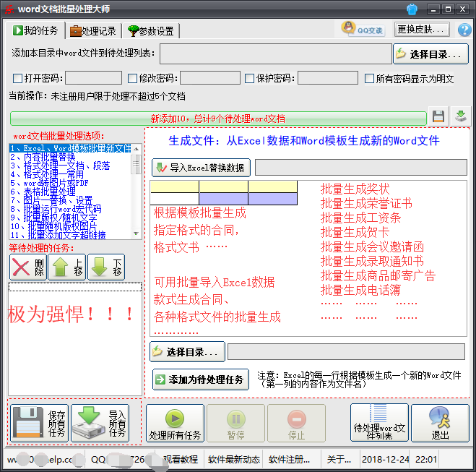Image resolution: width=476 pixels, height=472 pixels.
Task: Click the floppy disk save icon beside progress bar
Action: click(438, 116)
